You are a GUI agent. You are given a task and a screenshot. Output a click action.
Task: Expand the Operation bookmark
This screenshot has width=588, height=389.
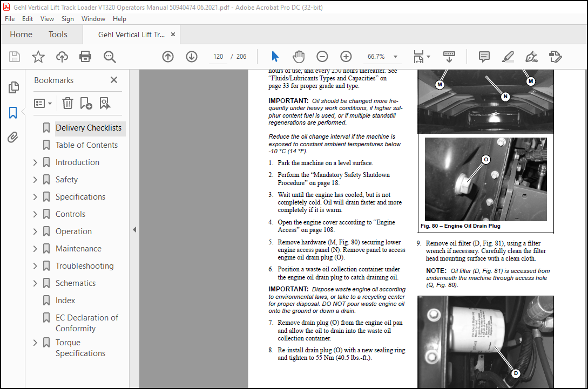pyautogui.click(x=35, y=231)
